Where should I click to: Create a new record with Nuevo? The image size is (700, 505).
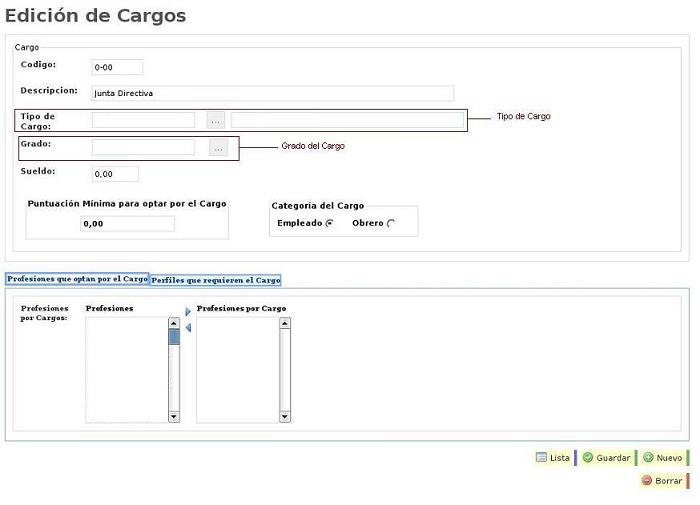662,458
